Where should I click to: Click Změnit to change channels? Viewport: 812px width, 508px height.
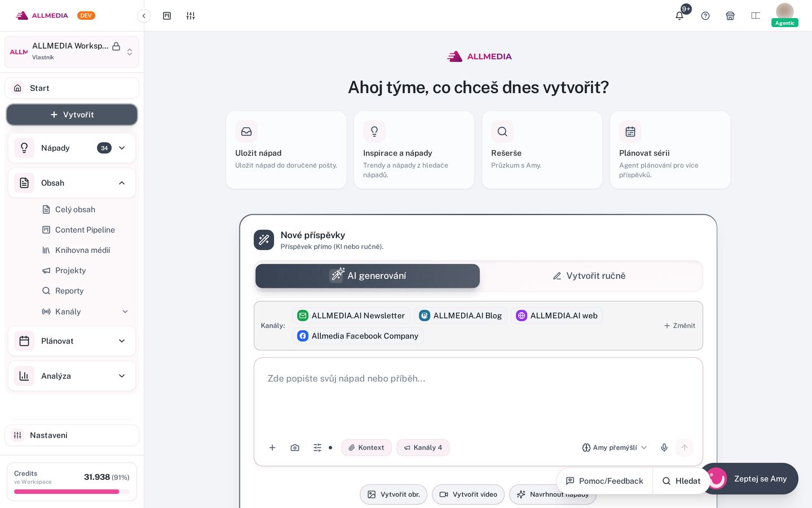click(679, 326)
